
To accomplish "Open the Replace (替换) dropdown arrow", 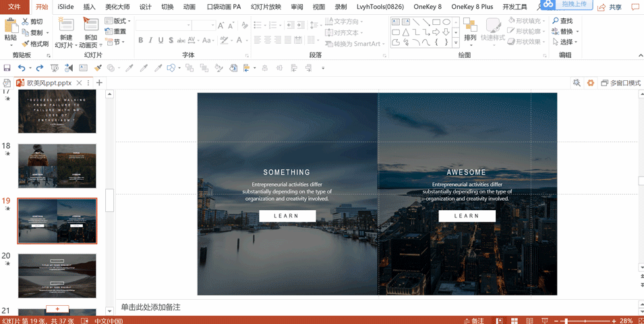I will [577, 32].
